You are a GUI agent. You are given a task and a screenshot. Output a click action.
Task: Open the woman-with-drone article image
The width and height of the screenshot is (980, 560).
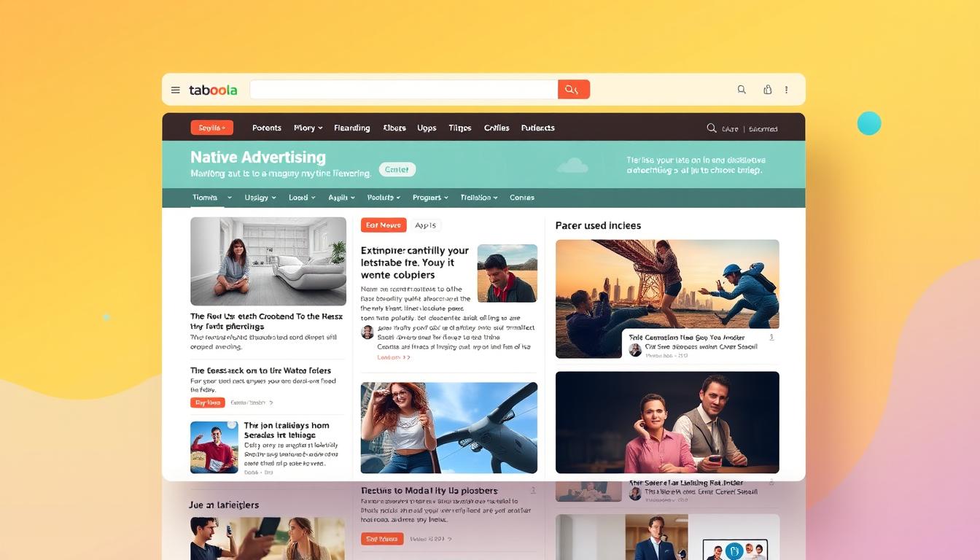[x=448, y=428]
